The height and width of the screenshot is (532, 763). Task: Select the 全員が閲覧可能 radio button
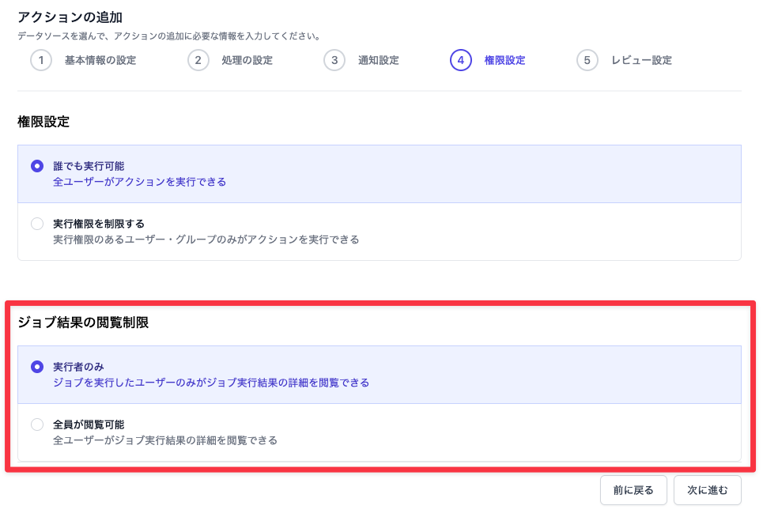coord(37,424)
